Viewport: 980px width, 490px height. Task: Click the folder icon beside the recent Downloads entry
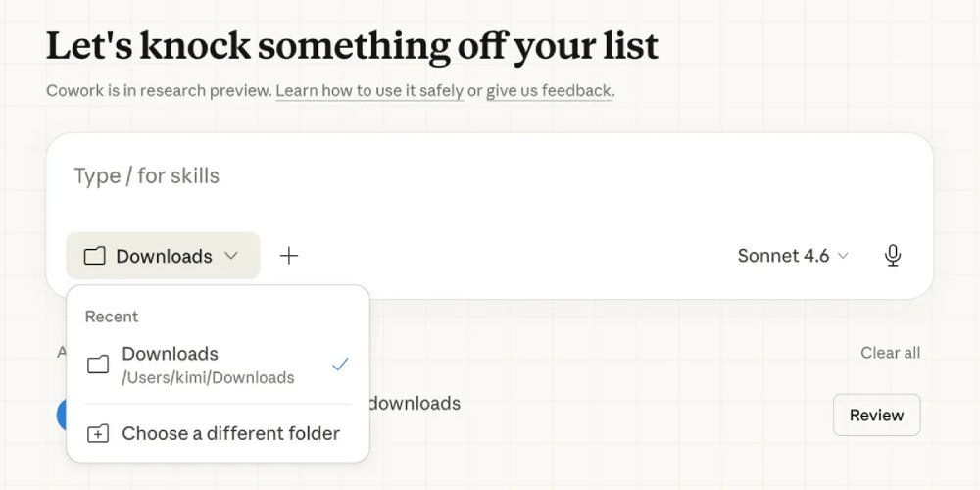click(98, 365)
